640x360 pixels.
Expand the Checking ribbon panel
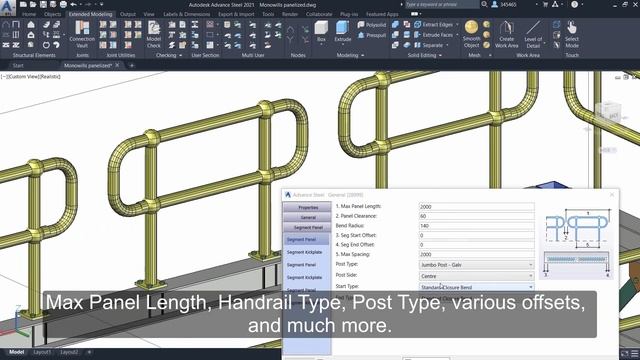169,55
